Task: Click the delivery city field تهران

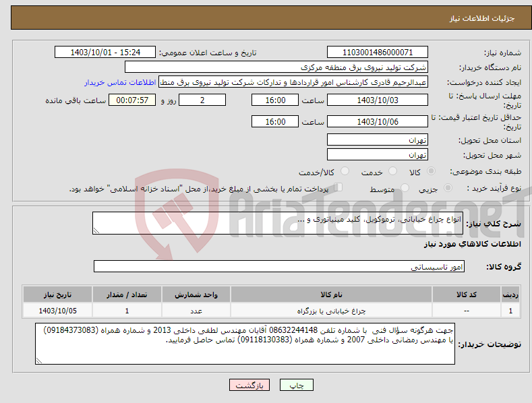Action: [x=378, y=155]
